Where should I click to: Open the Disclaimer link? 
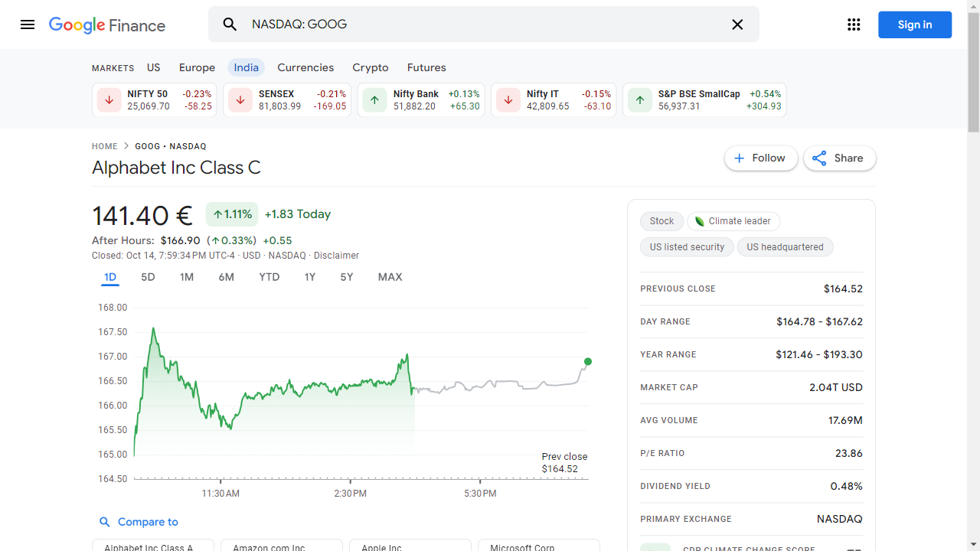pyautogui.click(x=336, y=255)
